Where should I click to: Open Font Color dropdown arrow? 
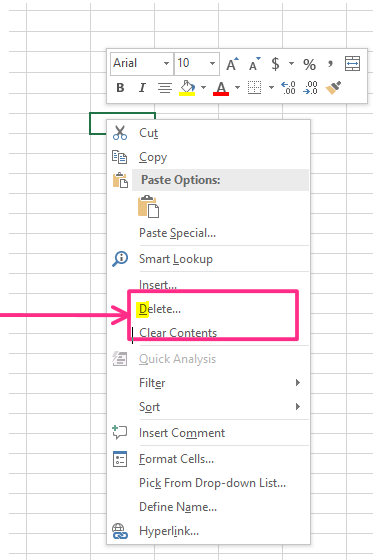pyautogui.click(x=237, y=88)
